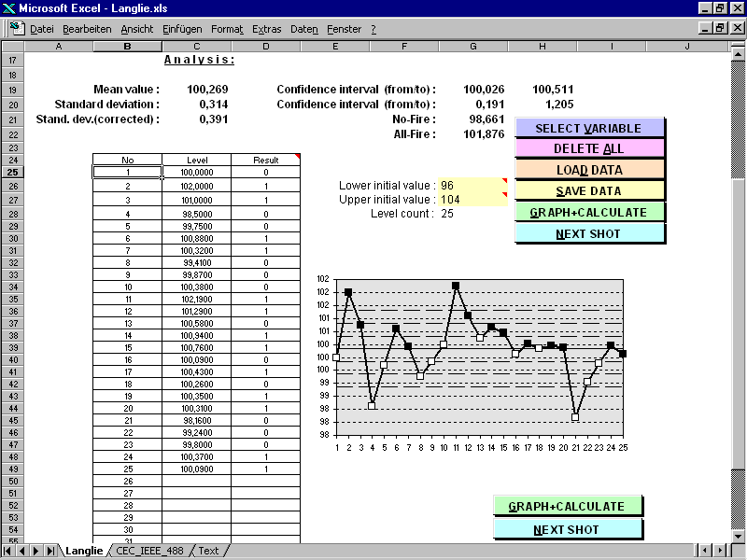Click the SELECT VARIABLE button

click(589, 128)
